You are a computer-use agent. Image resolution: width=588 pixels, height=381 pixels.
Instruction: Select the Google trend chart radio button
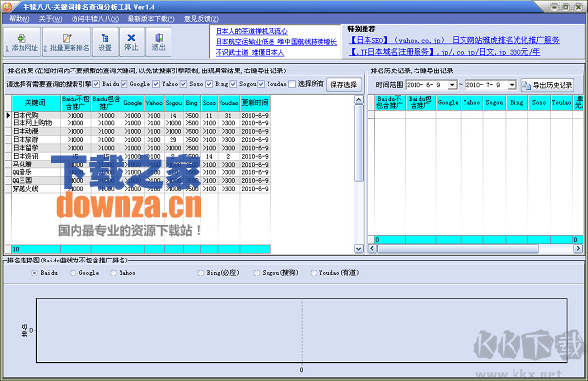point(73,273)
